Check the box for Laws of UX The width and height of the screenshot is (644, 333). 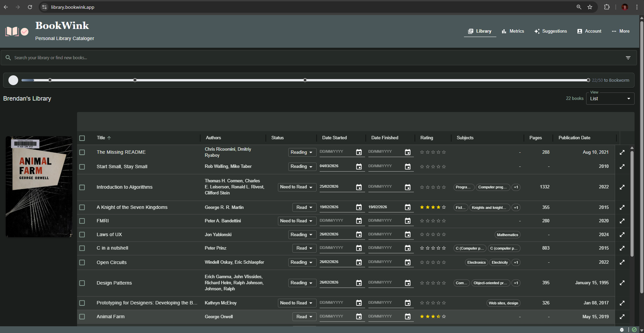point(82,235)
